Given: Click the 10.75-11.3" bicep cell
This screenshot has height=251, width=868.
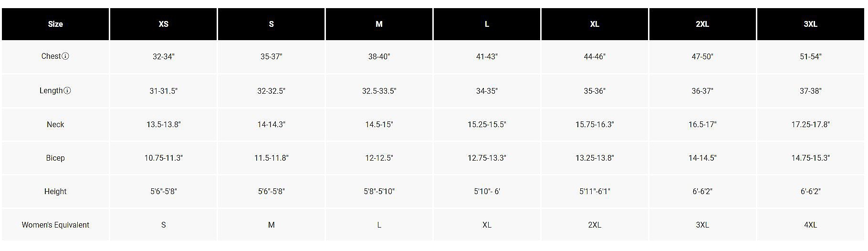Looking at the screenshot, I should click(163, 158).
